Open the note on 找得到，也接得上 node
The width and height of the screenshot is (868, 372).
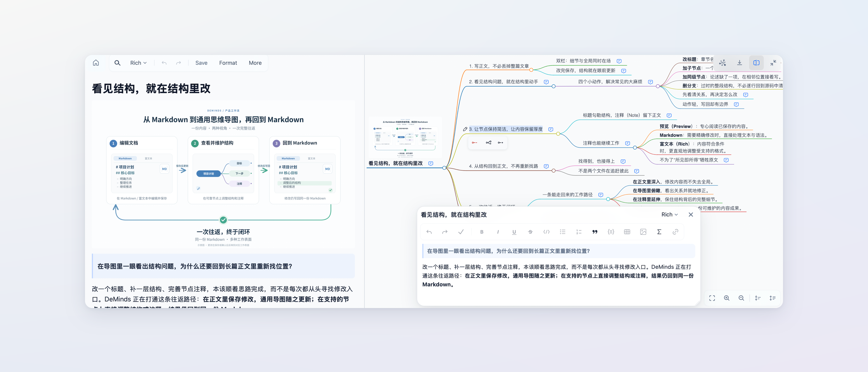623,161
